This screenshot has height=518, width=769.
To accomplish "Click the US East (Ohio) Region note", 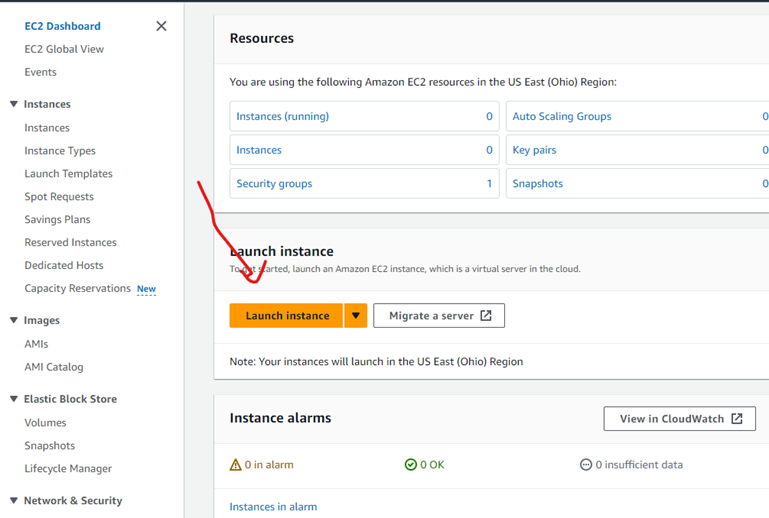I will (x=376, y=362).
